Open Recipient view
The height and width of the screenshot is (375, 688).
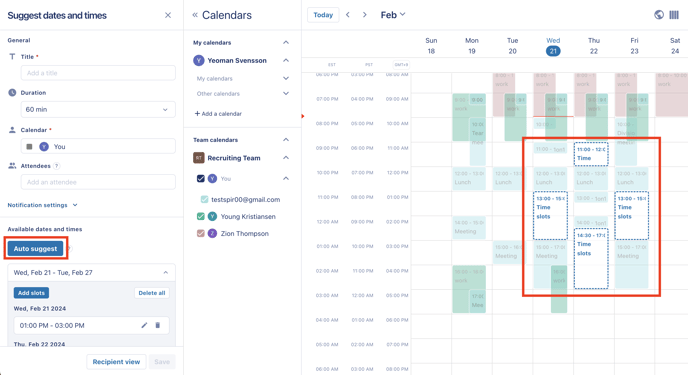[x=116, y=362]
